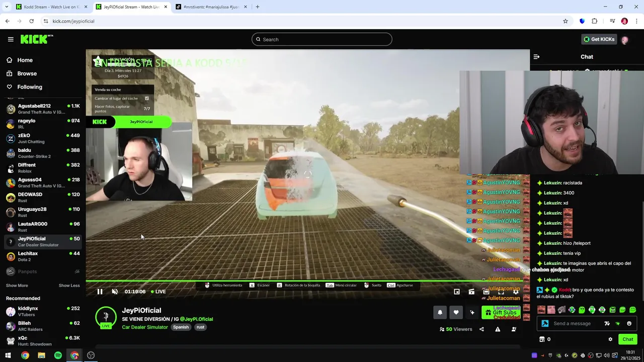Open Diffrent Roblox channel
Image resolution: width=644 pixels, height=362 pixels.
pos(43,168)
